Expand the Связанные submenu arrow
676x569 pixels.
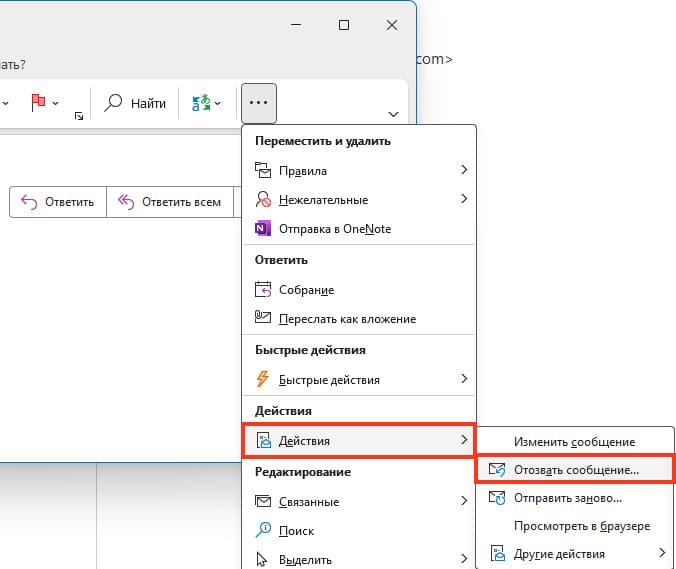pos(464,500)
